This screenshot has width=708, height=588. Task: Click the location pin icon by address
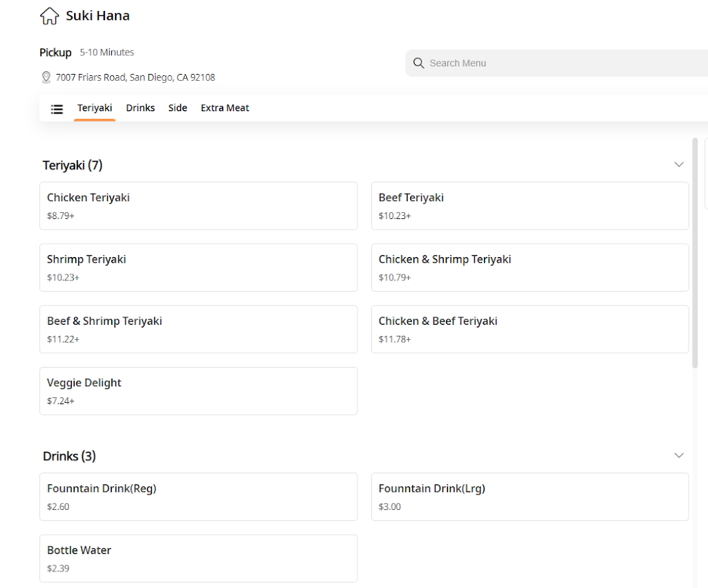tap(46, 77)
